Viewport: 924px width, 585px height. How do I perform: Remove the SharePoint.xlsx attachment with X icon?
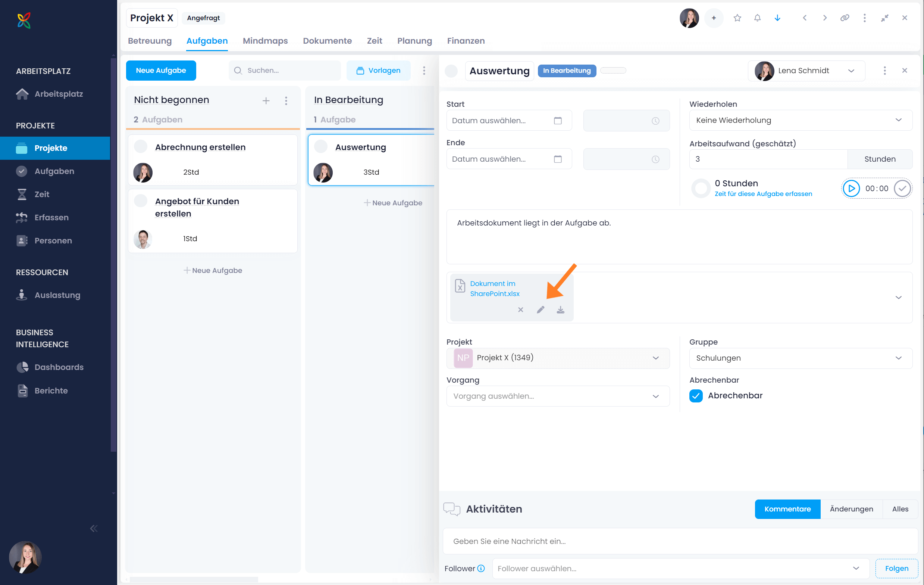click(520, 309)
